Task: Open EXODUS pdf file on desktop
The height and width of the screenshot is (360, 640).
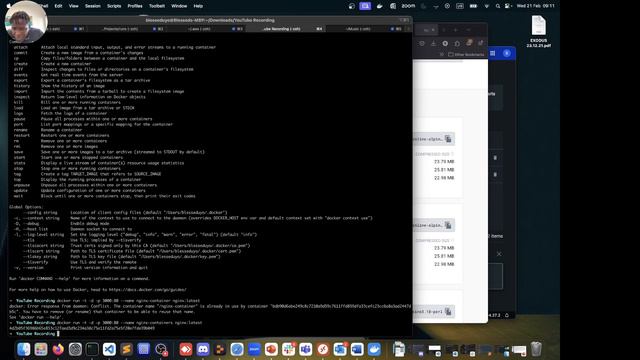Action: [x=538, y=31]
